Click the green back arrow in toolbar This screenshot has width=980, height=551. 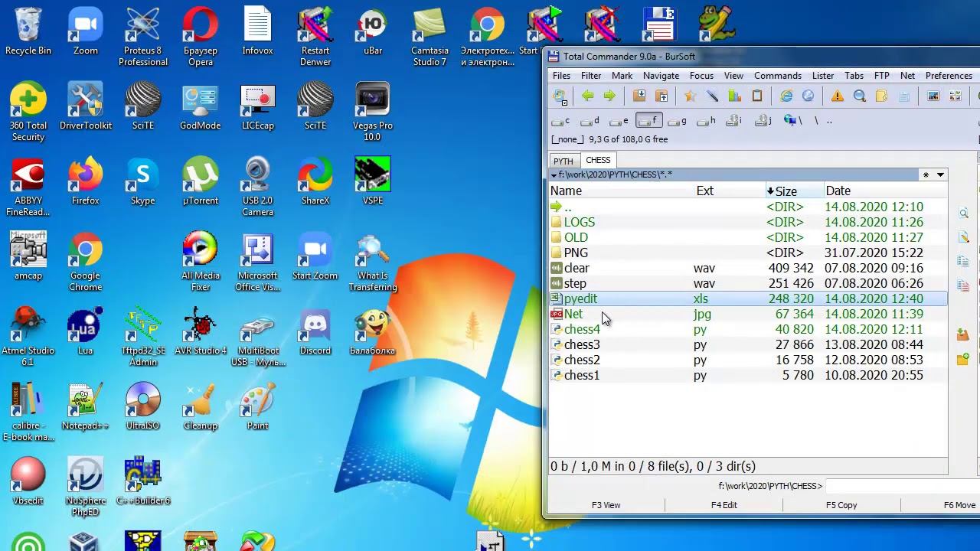[587, 96]
